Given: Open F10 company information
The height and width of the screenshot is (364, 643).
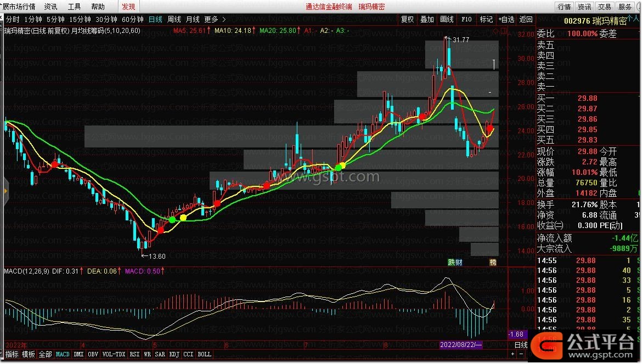Looking at the screenshot, I should click(x=466, y=19).
